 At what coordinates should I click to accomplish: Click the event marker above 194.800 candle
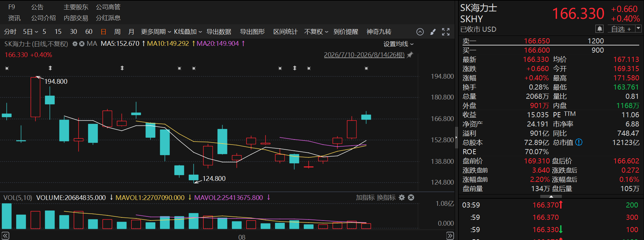coord(50,68)
